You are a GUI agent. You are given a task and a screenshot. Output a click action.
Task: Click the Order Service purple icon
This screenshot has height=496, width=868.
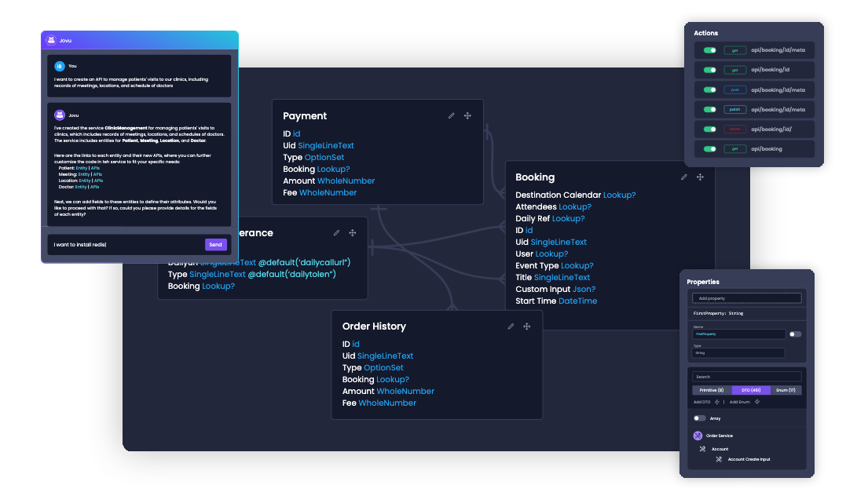click(698, 436)
